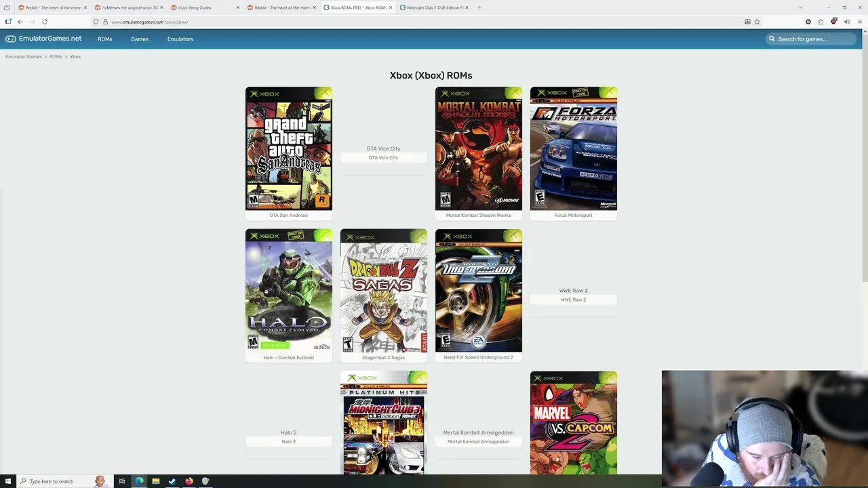Open the ROMs menu in site header

click(104, 39)
